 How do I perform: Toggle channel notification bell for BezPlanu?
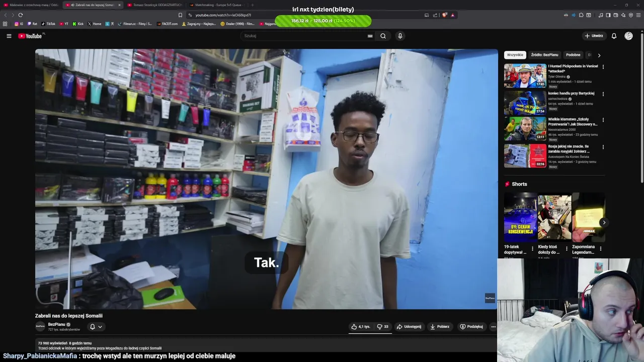click(x=92, y=327)
